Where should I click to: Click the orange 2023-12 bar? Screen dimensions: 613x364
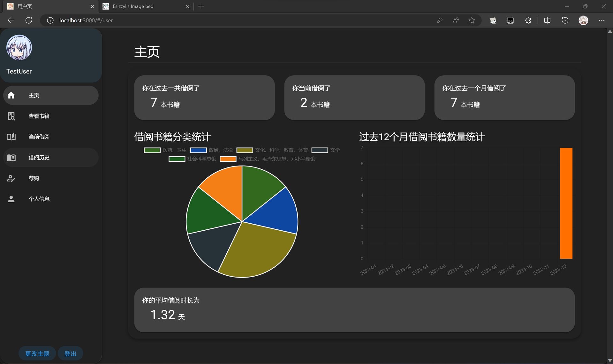pyautogui.click(x=566, y=203)
